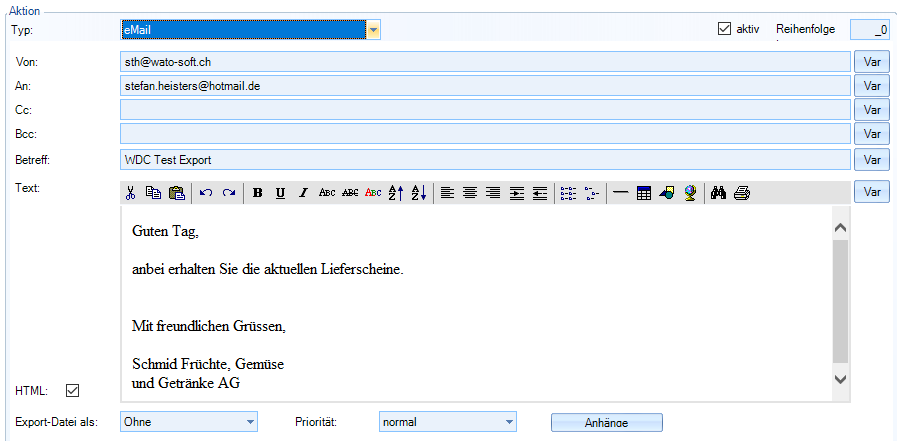Click the Cut scissors icon in text toolbar
The width and height of the screenshot is (897, 441).
click(130, 193)
